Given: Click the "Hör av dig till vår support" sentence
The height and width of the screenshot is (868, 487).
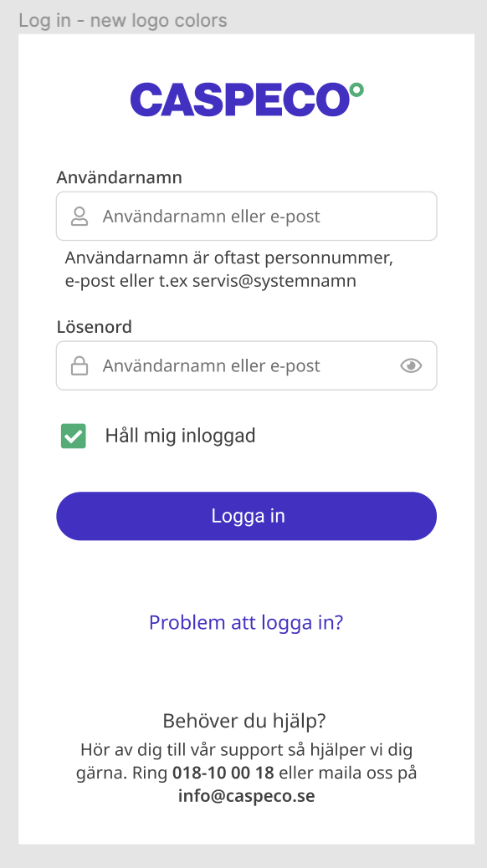Looking at the screenshot, I should click(179, 750).
